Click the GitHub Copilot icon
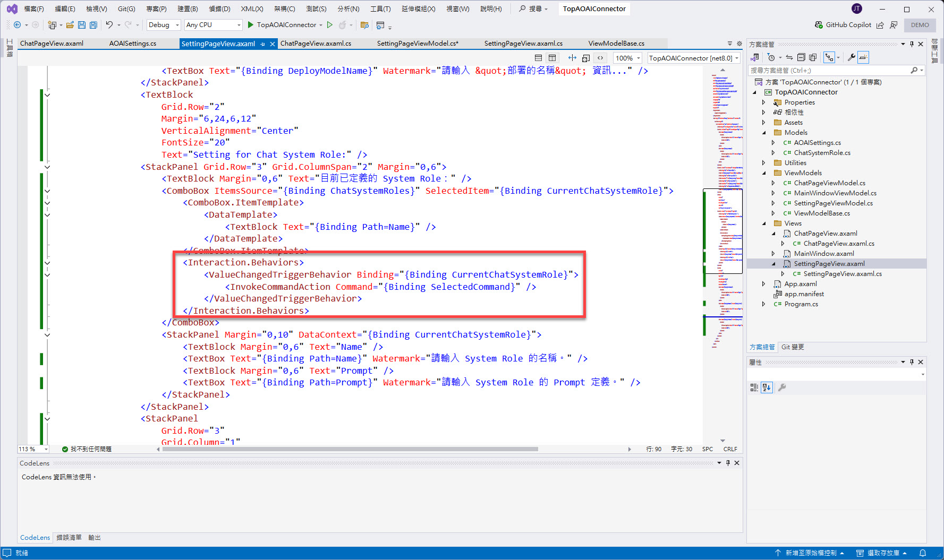 819,25
